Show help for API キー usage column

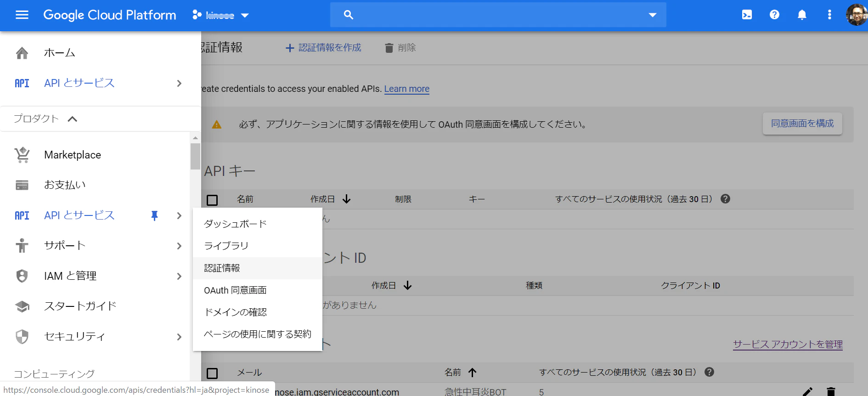click(725, 199)
